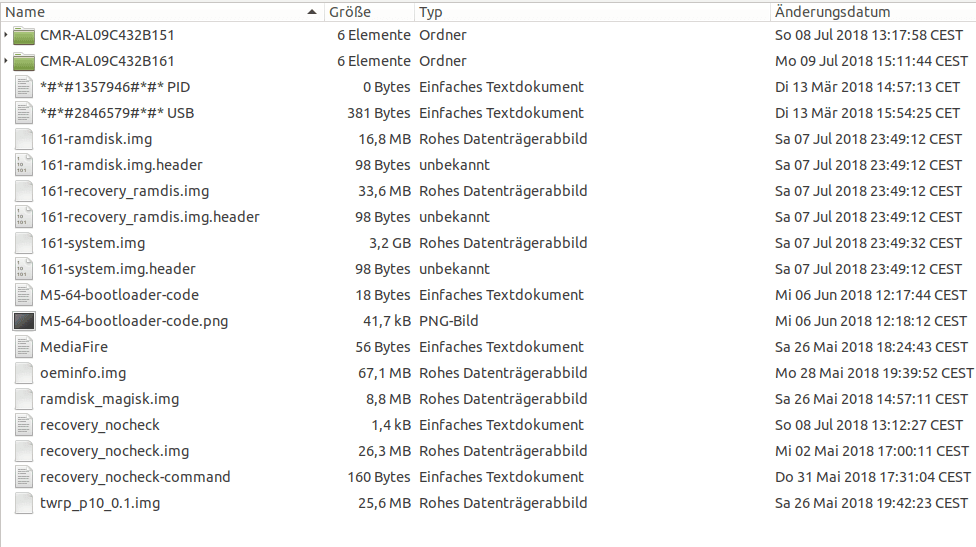Click the PNG-Bild type cell
Screen dimensions: 976x547
click(x=448, y=321)
